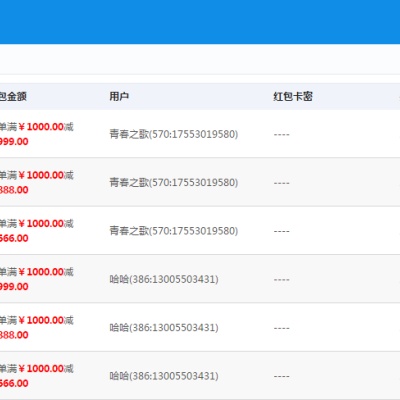Select user 青春之歌 in the 666.00 row
This screenshot has width=400, height=400.
pyautogui.click(x=174, y=231)
